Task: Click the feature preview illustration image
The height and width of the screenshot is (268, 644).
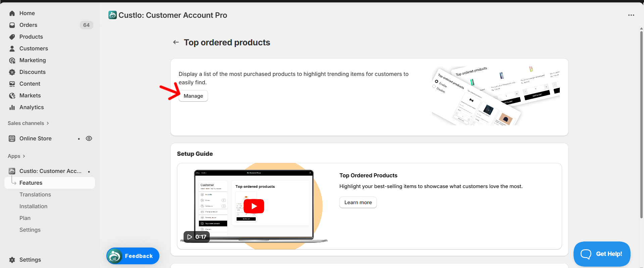Action: point(496,96)
